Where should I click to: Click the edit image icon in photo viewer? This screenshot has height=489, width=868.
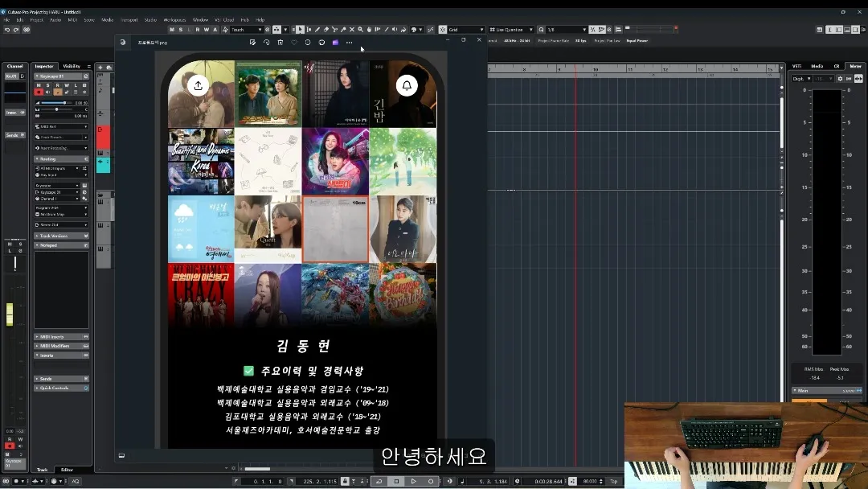[x=252, y=42]
